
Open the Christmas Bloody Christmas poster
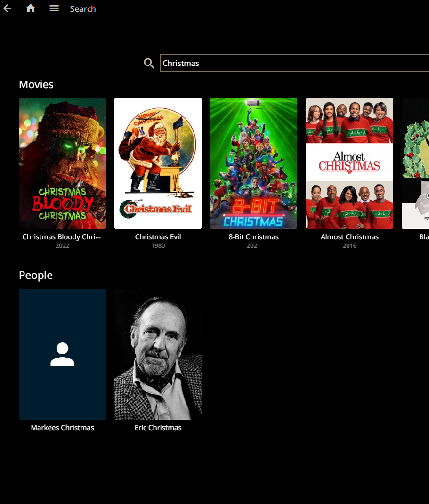point(62,163)
